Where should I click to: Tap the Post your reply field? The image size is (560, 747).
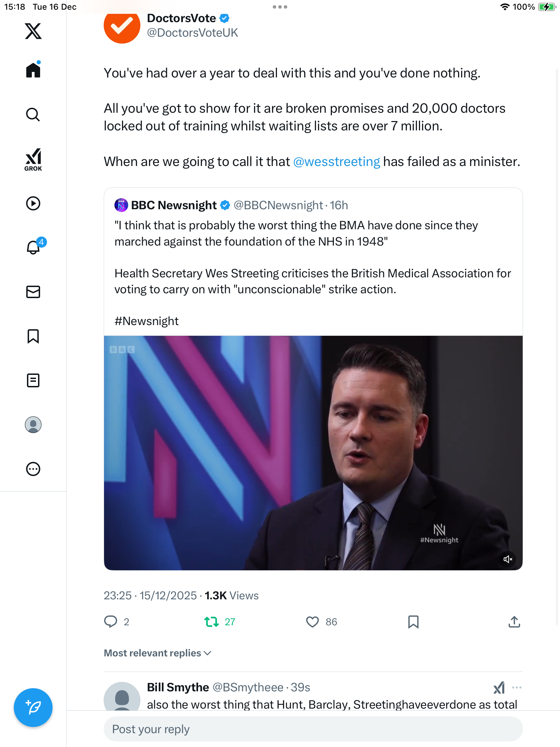tap(313, 729)
